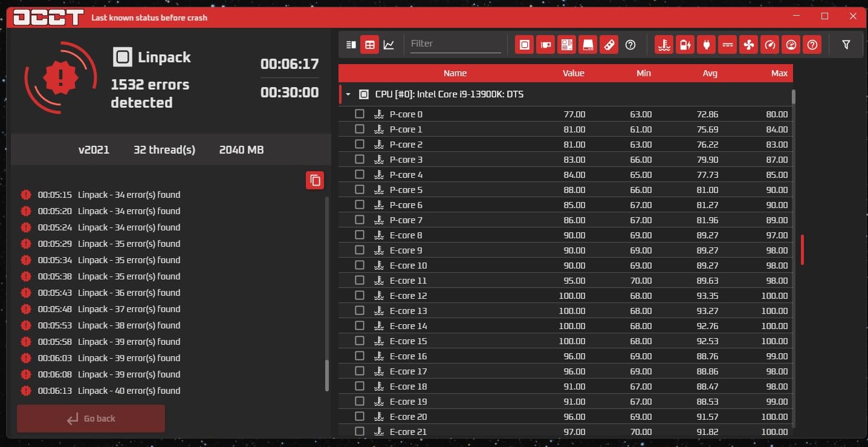Viewport: 868px width, 447px height.
Task: Toggle the memory stick device filter icon
Action: coord(609,45)
